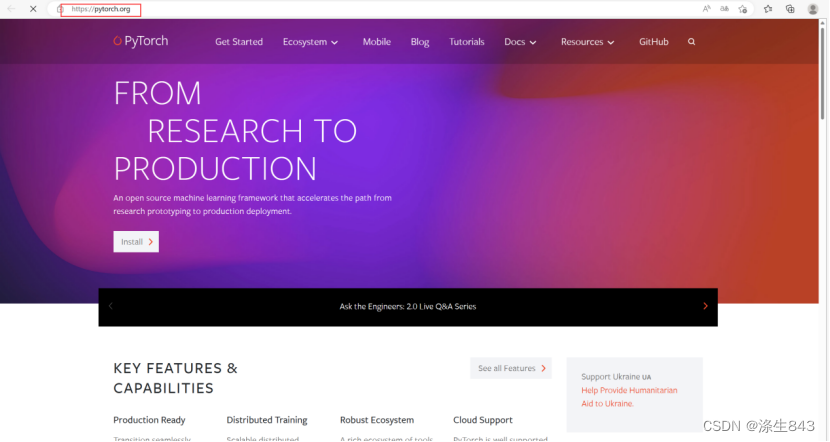Screen dimensions: 830x442
Task: Expand the Docs dropdown menu
Action: 520,42
